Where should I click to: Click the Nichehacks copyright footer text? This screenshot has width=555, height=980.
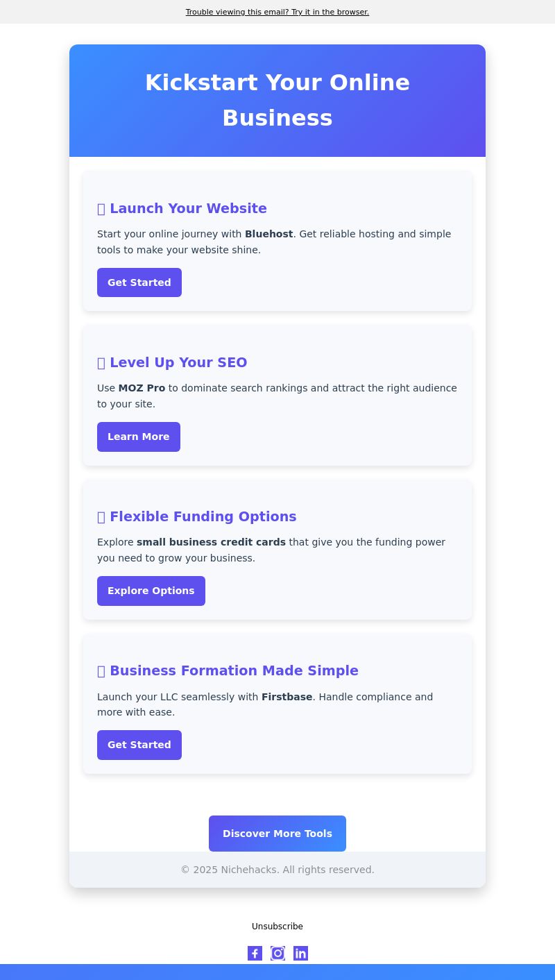[277, 870]
